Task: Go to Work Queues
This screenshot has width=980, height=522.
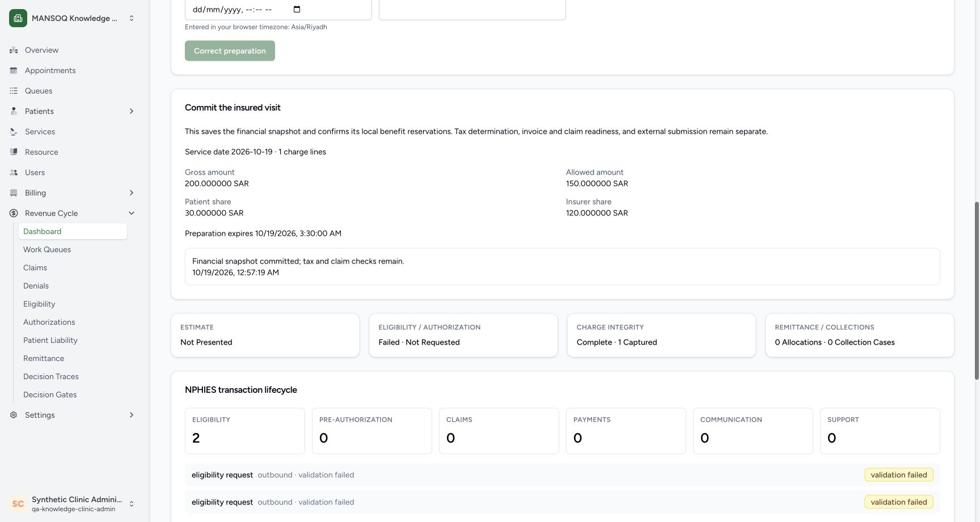Action: (73, 249)
